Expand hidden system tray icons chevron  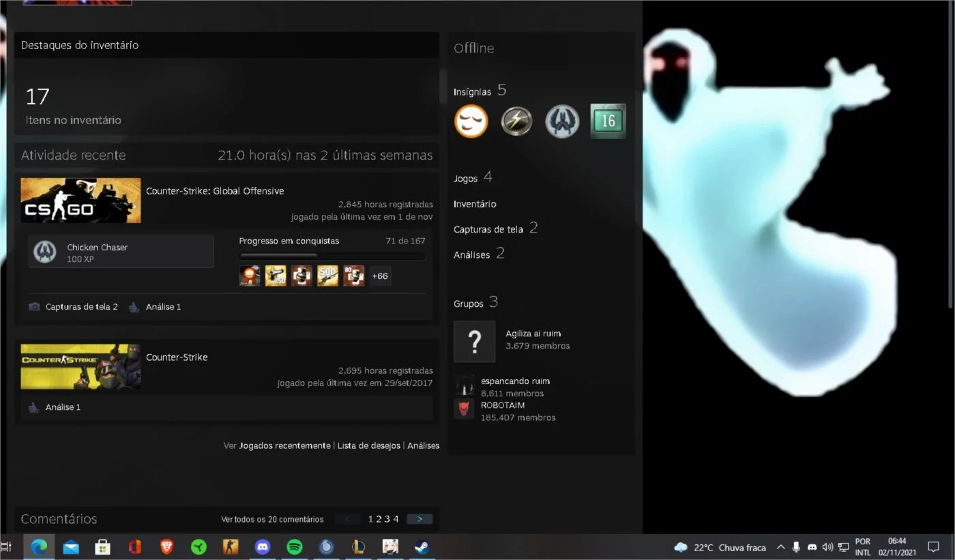click(781, 547)
